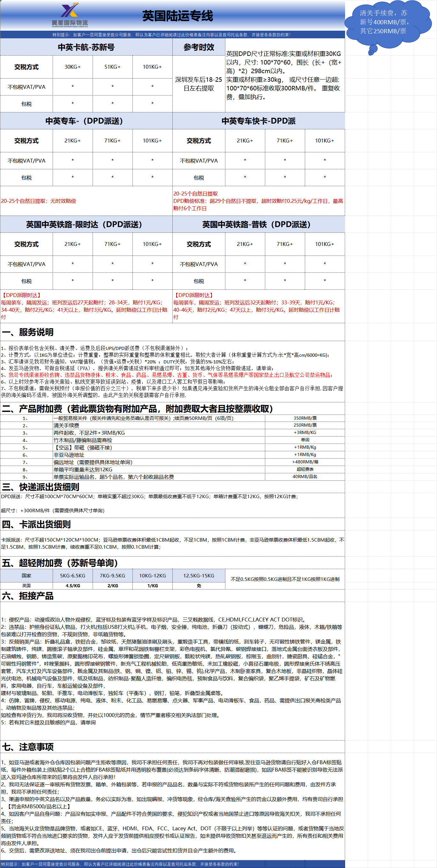This screenshot has height=868, width=437.
Task: Select the 二、产品附加费 heading
Action: pos(138,409)
